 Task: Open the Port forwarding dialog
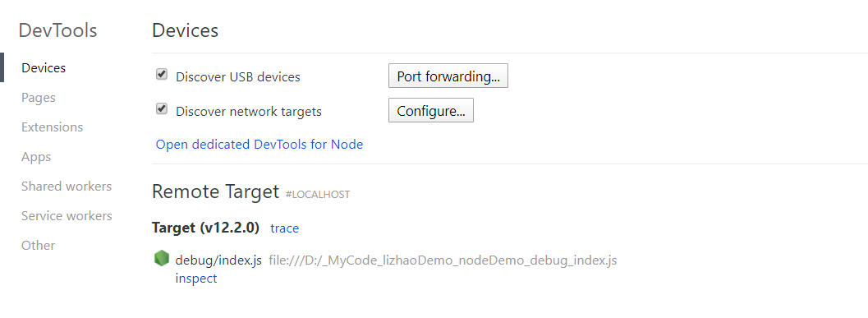tap(448, 76)
